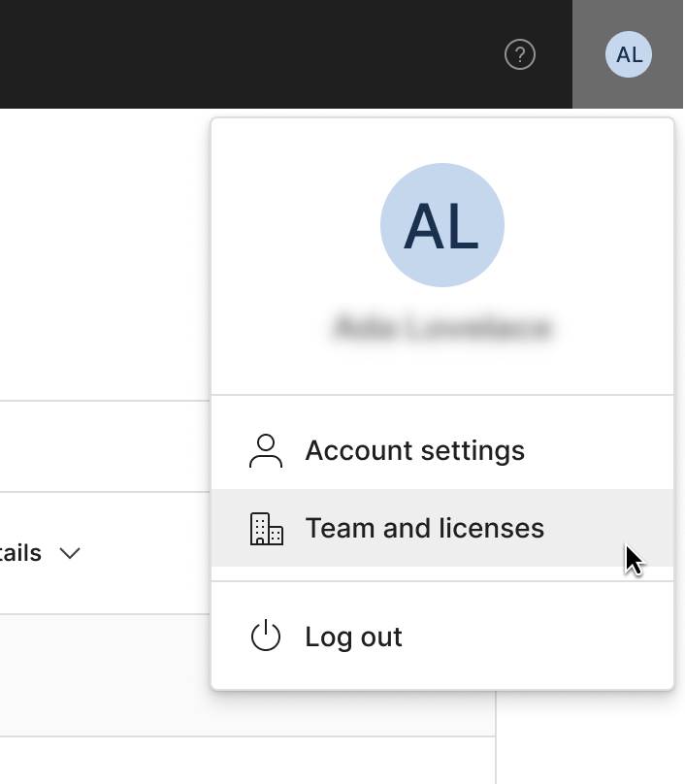Click the empty dark header bar area

click(243, 54)
